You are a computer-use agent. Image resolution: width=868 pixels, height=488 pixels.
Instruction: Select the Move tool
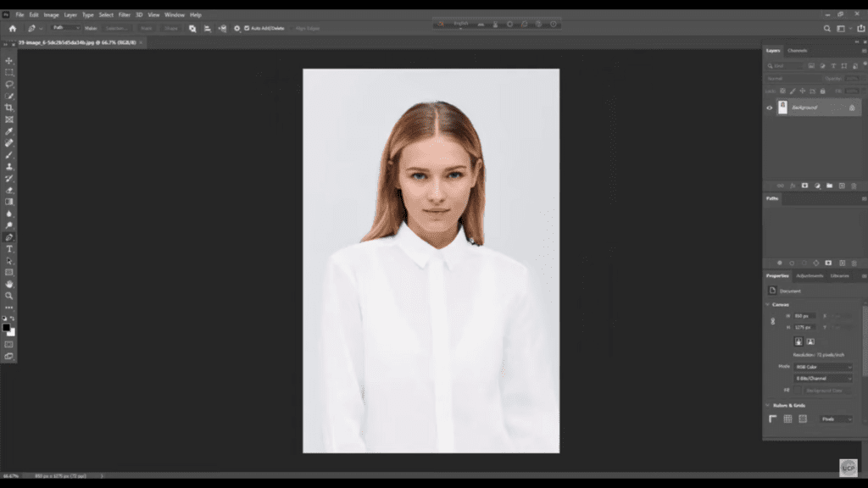tap(9, 61)
